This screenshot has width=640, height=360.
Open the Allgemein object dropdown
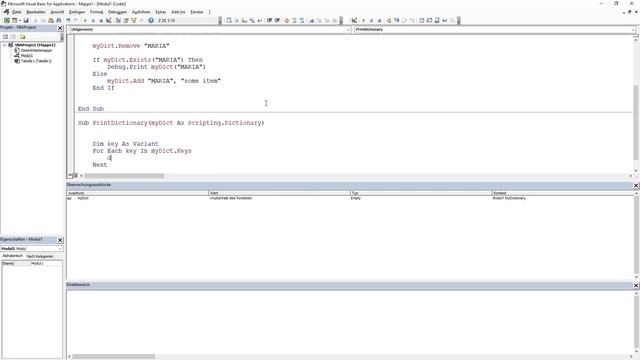click(348, 29)
